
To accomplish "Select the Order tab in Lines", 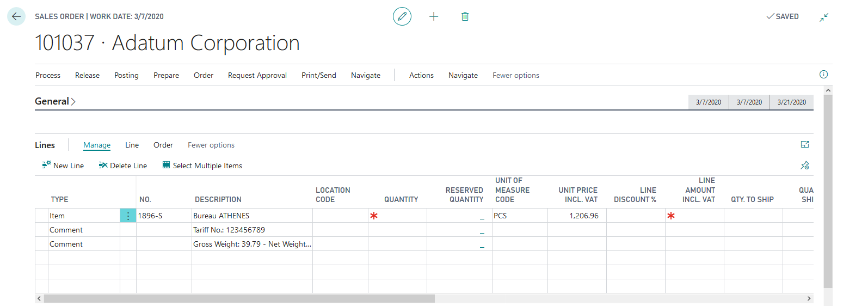I will coord(163,145).
